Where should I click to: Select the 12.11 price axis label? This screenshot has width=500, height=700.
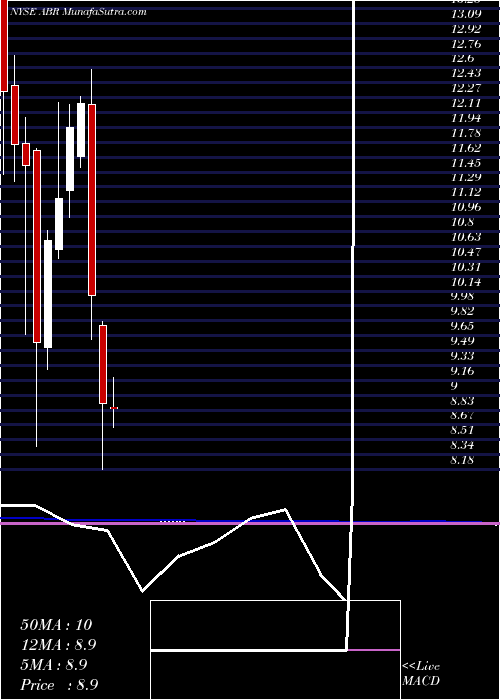click(x=466, y=104)
